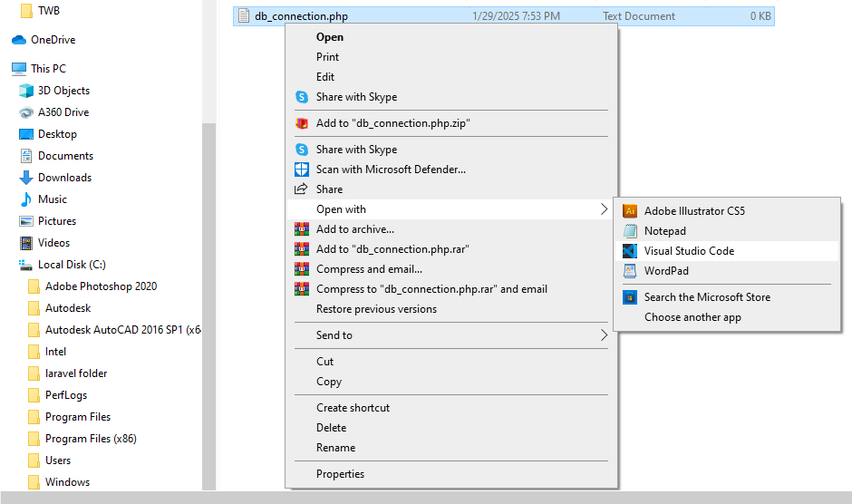Click the 3D Objects cube icon

pyautogui.click(x=26, y=91)
